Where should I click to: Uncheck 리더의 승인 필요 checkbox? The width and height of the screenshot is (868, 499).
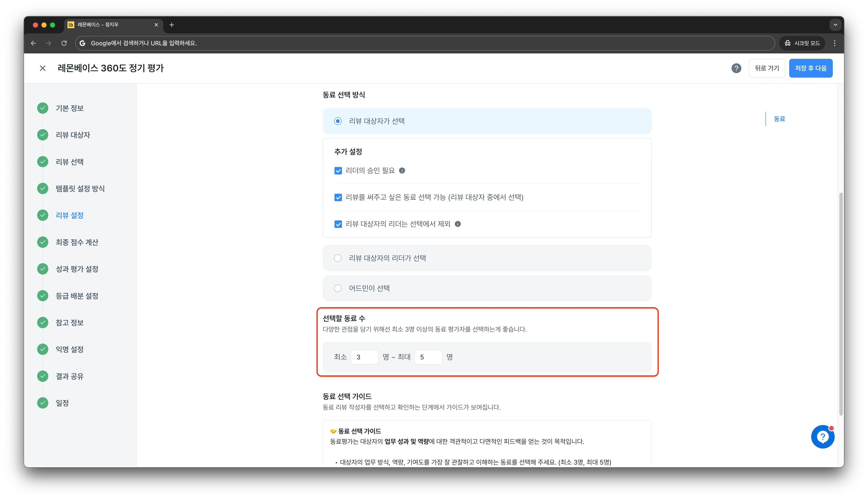click(x=338, y=171)
